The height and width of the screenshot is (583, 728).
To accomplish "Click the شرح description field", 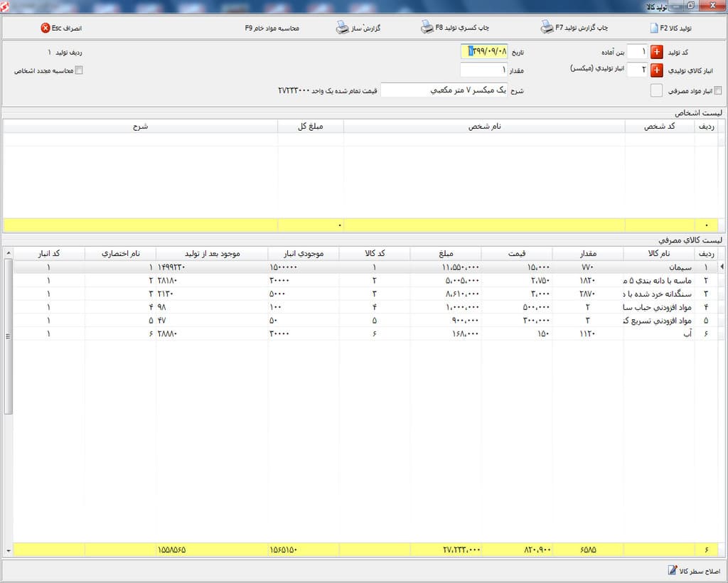I will [444, 90].
